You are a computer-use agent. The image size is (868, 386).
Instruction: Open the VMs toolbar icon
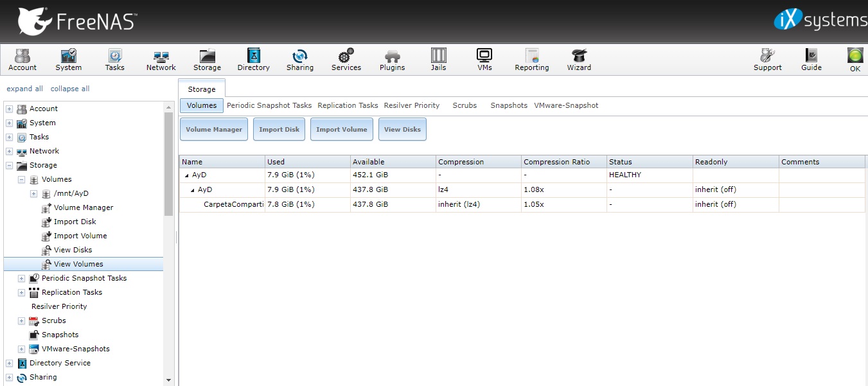pos(484,60)
